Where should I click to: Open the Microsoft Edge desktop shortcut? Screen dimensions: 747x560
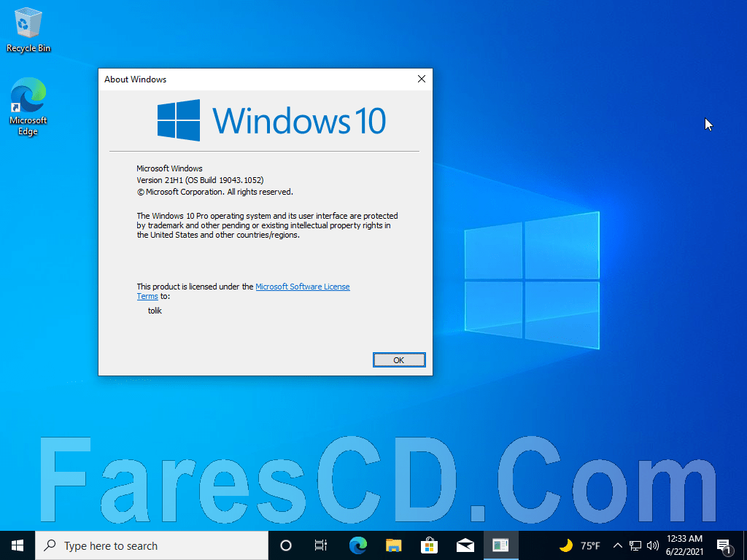(28, 106)
